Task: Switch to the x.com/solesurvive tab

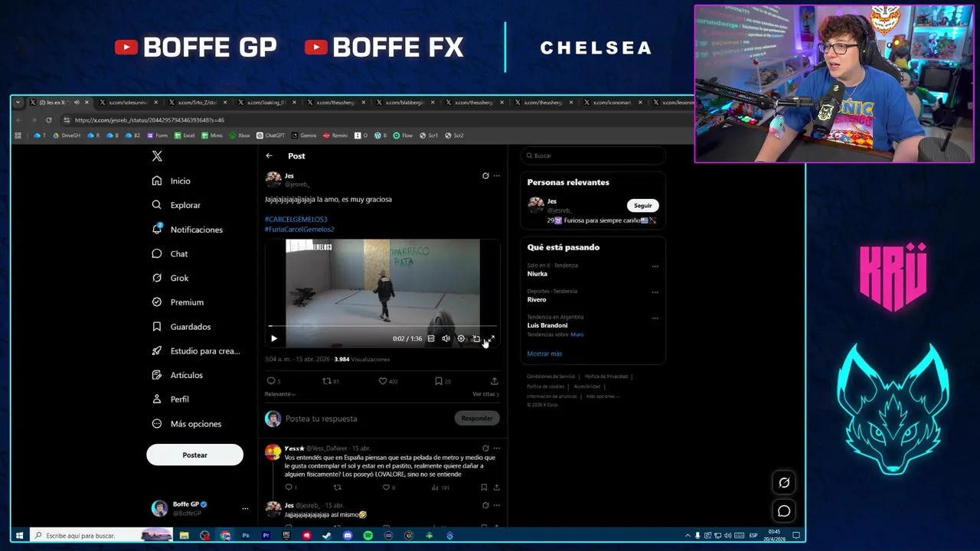Action: click(x=129, y=103)
